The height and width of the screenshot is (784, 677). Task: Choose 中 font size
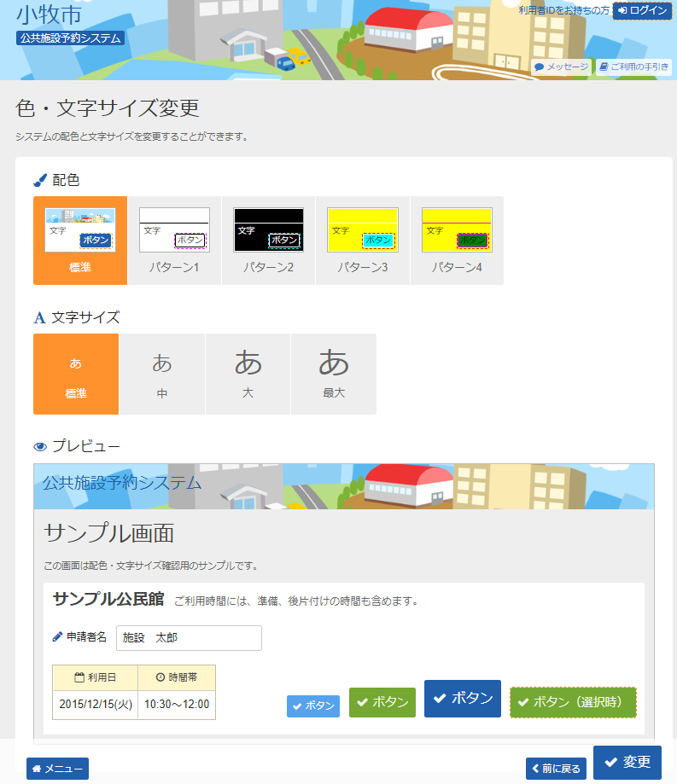[162, 374]
